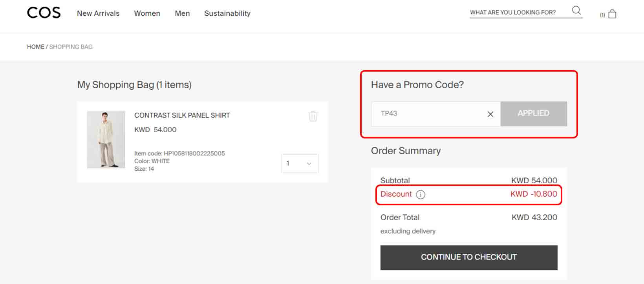Open the Men menu
This screenshot has height=284, width=644.
click(182, 13)
